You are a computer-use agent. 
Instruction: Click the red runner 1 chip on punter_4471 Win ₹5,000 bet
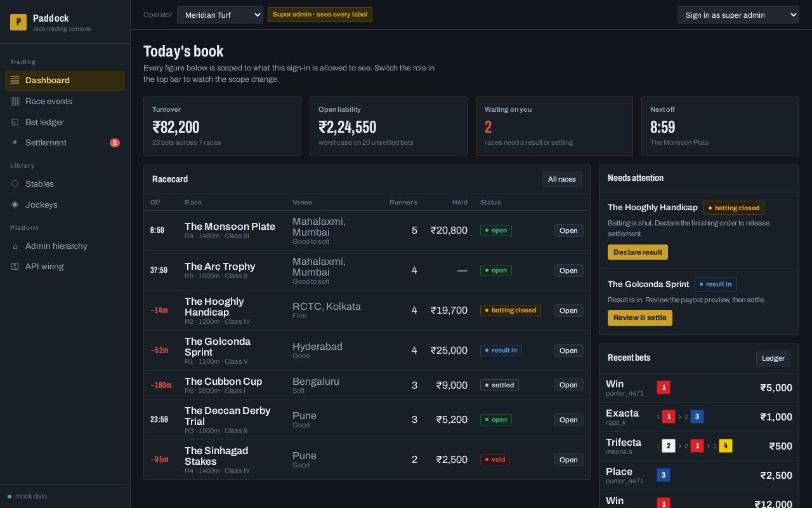tap(664, 387)
